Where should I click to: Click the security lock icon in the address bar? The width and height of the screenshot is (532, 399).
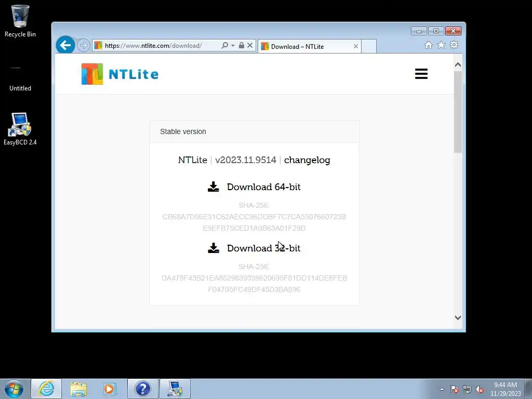tap(241, 45)
